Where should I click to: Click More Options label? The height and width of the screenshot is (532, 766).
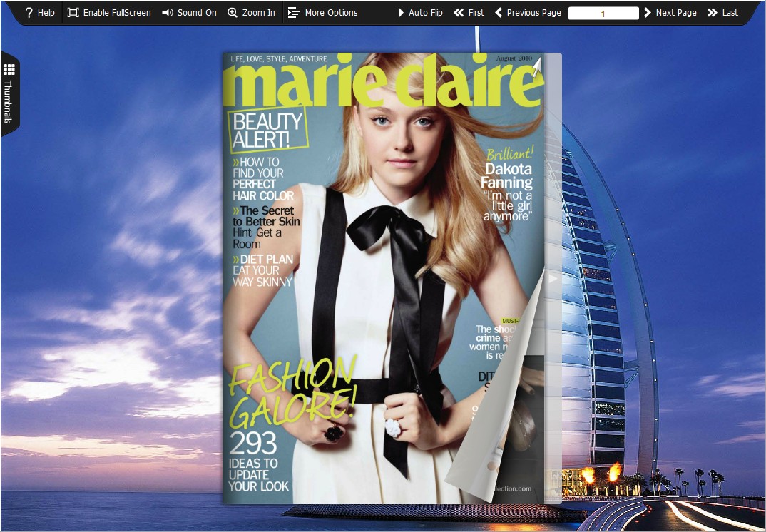pyautogui.click(x=331, y=13)
